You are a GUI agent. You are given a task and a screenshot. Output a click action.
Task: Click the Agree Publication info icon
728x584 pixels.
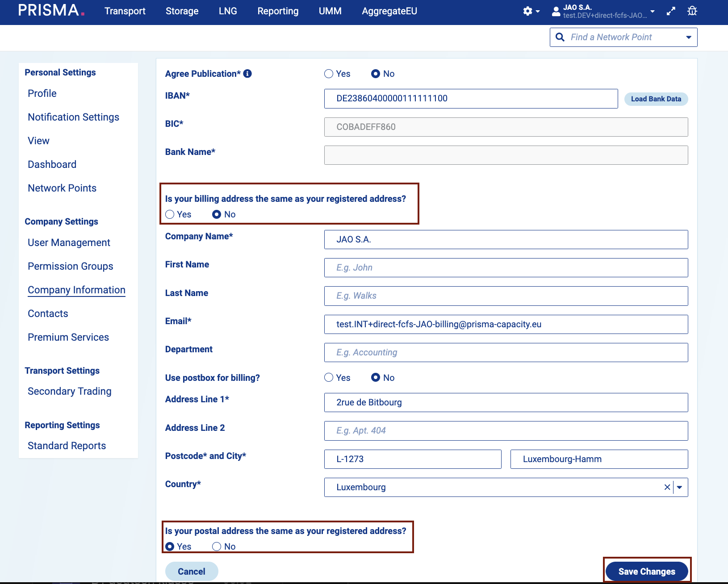(x=247, y=74)
